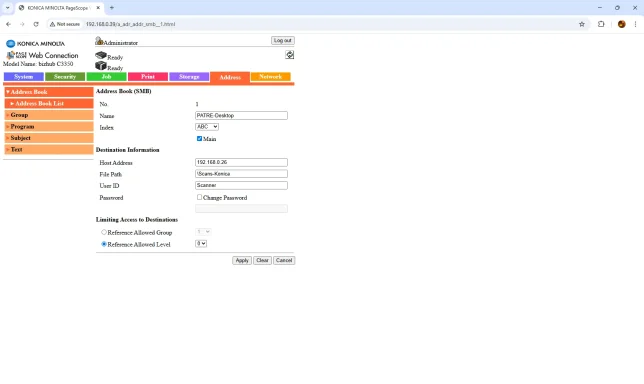Image resolution: width=644 pixels, height=384 pixels.
Task: Go back in browser history
Action: [x=9, y=24]
